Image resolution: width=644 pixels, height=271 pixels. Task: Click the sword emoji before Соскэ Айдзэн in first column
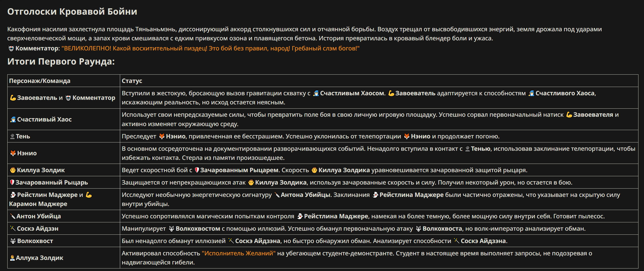pos(13,229)
